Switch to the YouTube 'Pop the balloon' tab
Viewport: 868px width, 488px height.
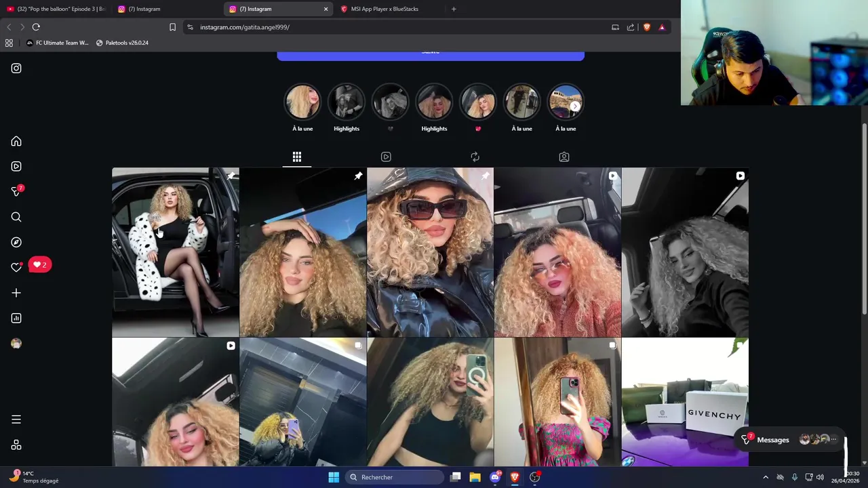click(x=56, y=9)
